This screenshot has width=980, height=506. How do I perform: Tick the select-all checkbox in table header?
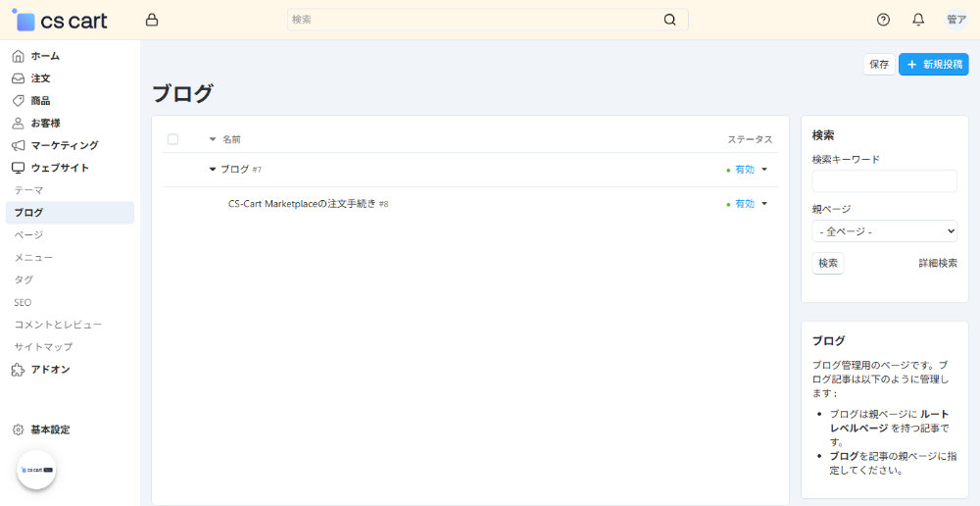click(x=173, y=139)
